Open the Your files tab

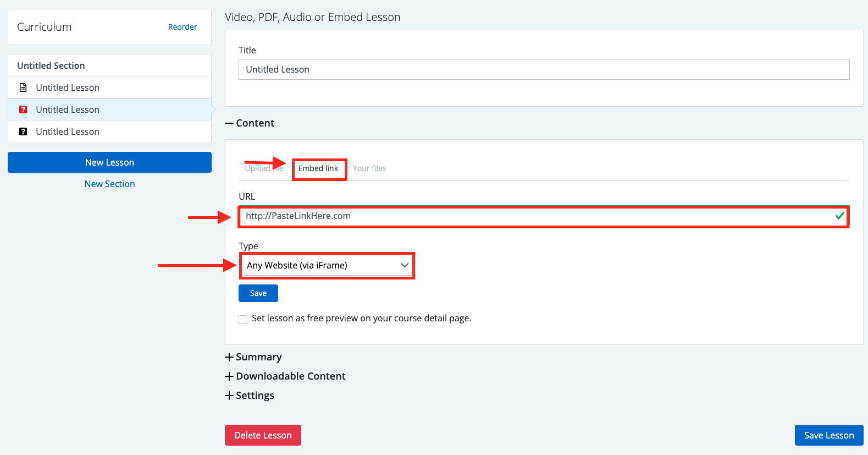click(369, 168)
